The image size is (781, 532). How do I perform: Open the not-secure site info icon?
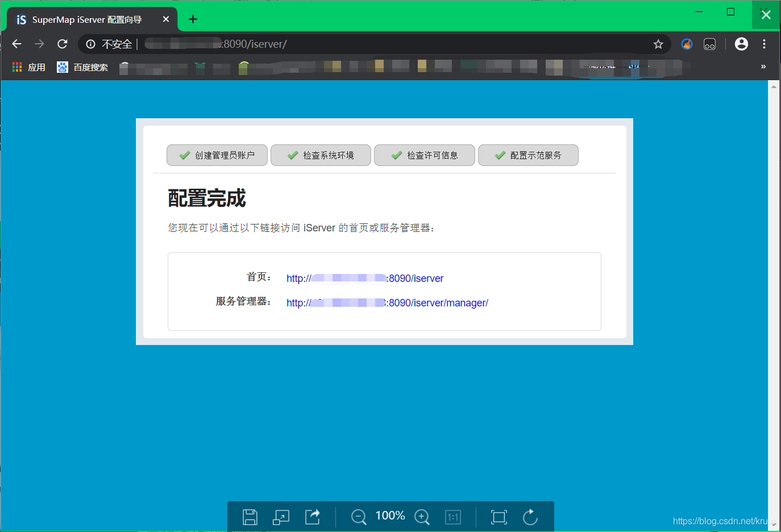[90, 44]
